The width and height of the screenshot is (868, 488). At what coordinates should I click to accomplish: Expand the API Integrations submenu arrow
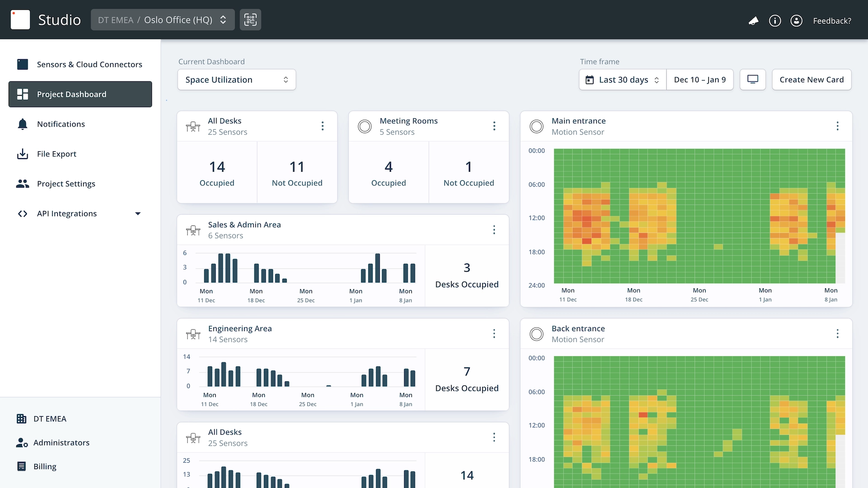click(x=138, y=214)
